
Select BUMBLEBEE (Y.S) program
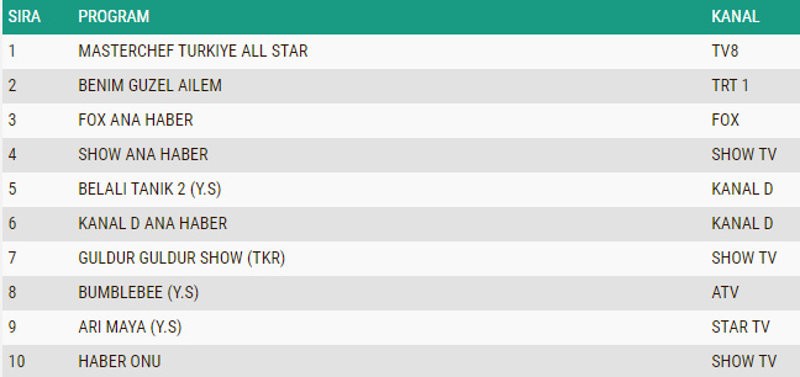pyautogui.click(x=138, y=293)
